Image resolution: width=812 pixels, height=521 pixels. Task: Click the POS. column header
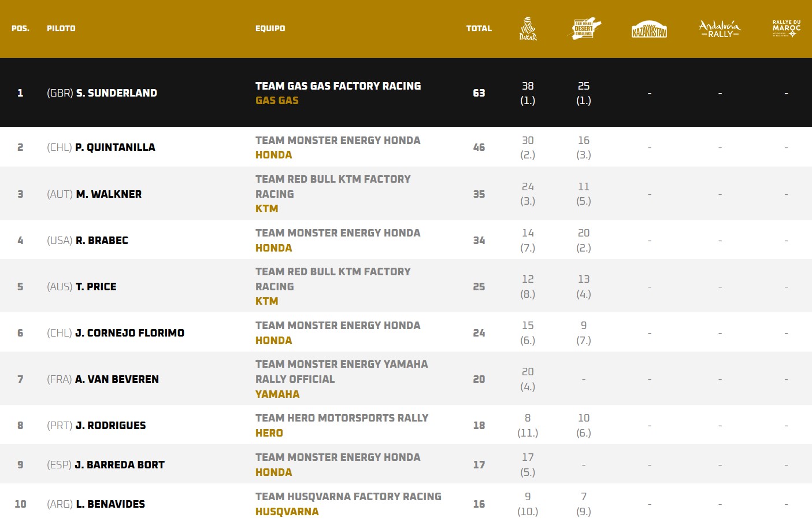[x=20, y=28]
